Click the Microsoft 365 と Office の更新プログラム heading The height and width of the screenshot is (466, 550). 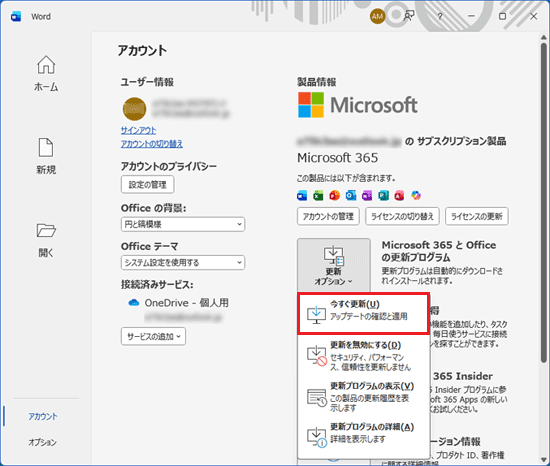click(x=439, y=251)
